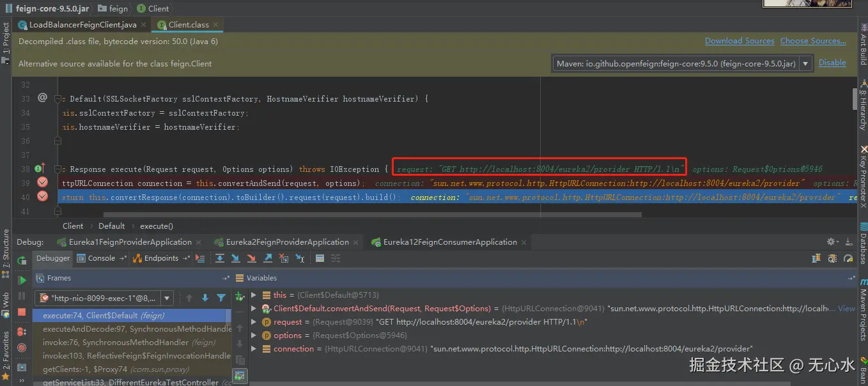This screenshot has width=868, height=386.
Task: Click the threads view layout icon
Action: click(817, 258)
